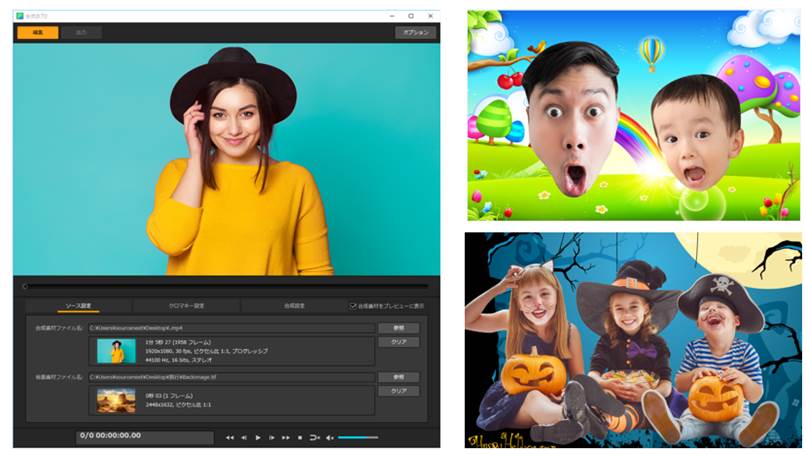The width and height of the screenshot is (806, 454).
Task: Open the ソース設定 tab
Action: point(78,306)
